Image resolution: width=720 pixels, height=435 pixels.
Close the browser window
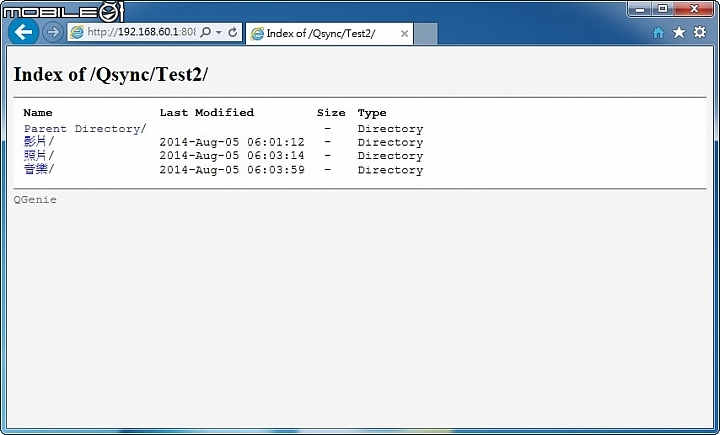(694, 9)
